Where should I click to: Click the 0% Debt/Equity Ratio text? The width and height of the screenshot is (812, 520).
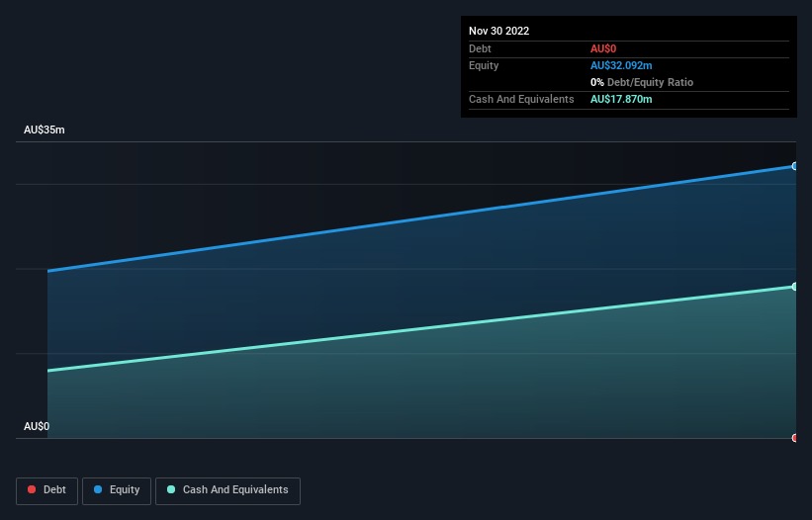[x=642, y=82]
